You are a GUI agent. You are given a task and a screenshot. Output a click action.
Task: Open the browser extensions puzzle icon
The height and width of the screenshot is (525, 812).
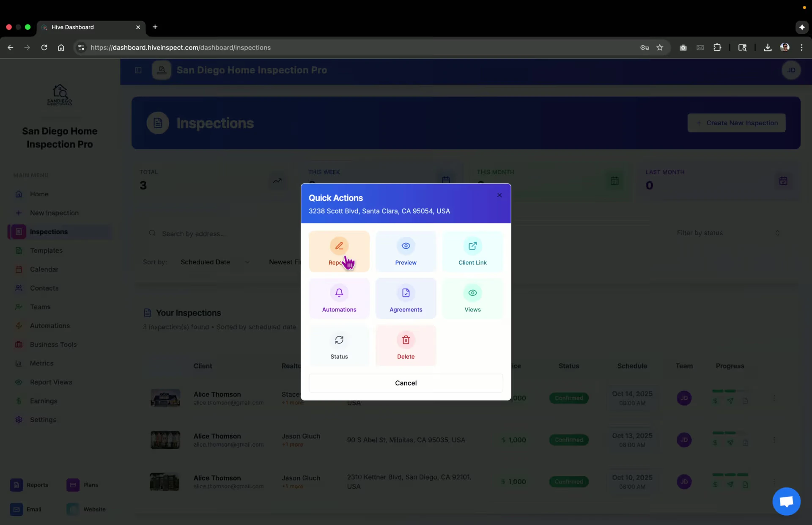click(x=717, y=47)
